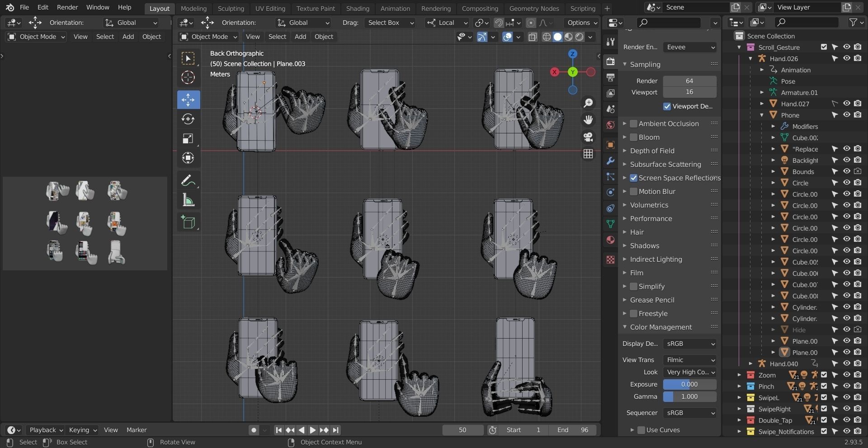Open the Physics properties tab icon

pyautogui.click(x=610, y=192)
